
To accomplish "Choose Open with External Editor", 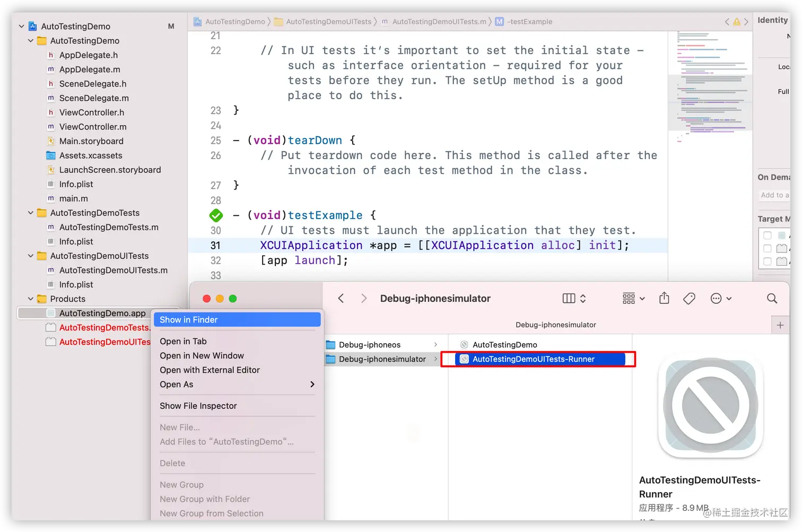I will (237, 370).
